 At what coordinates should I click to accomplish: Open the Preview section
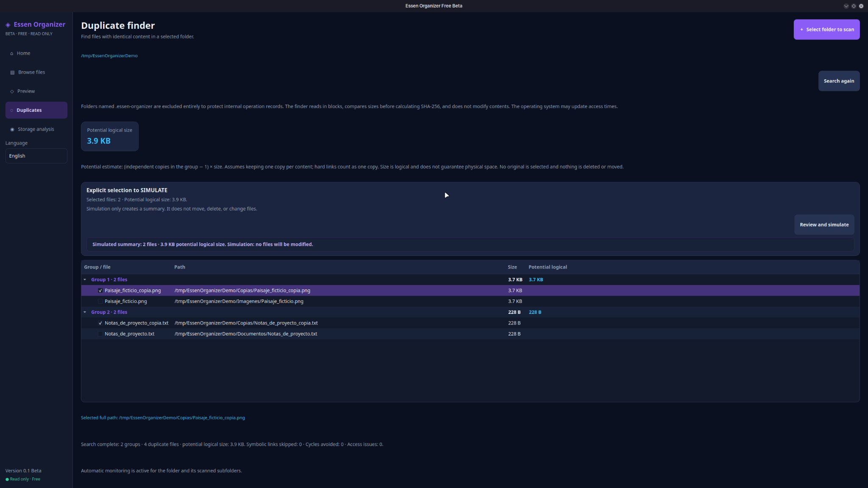36,91
